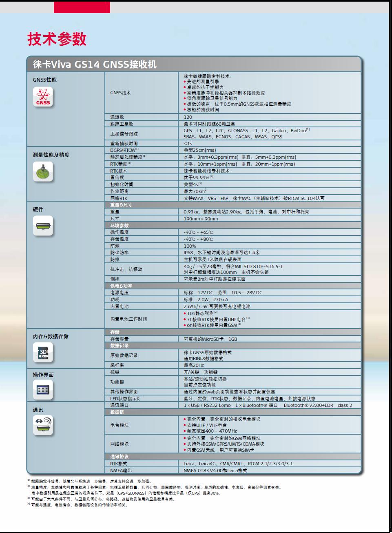Viewport: 392px width, 533px height.
Task: Click the 数据记录 subsection header
Action: point(233,346)
